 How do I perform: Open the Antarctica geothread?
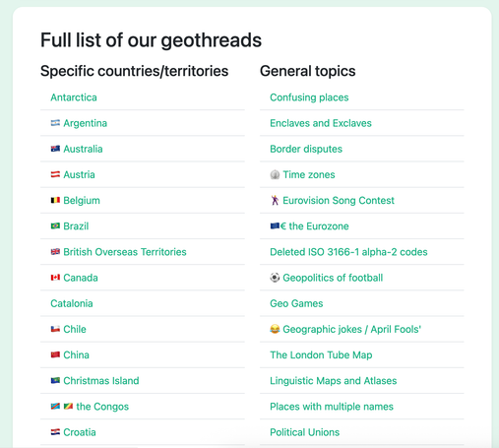coord(74,97)
